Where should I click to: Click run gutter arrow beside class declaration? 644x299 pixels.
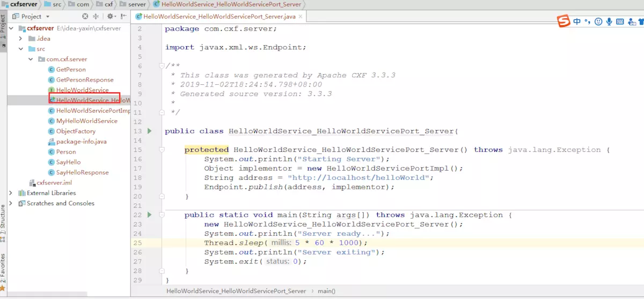pos(150,131)
